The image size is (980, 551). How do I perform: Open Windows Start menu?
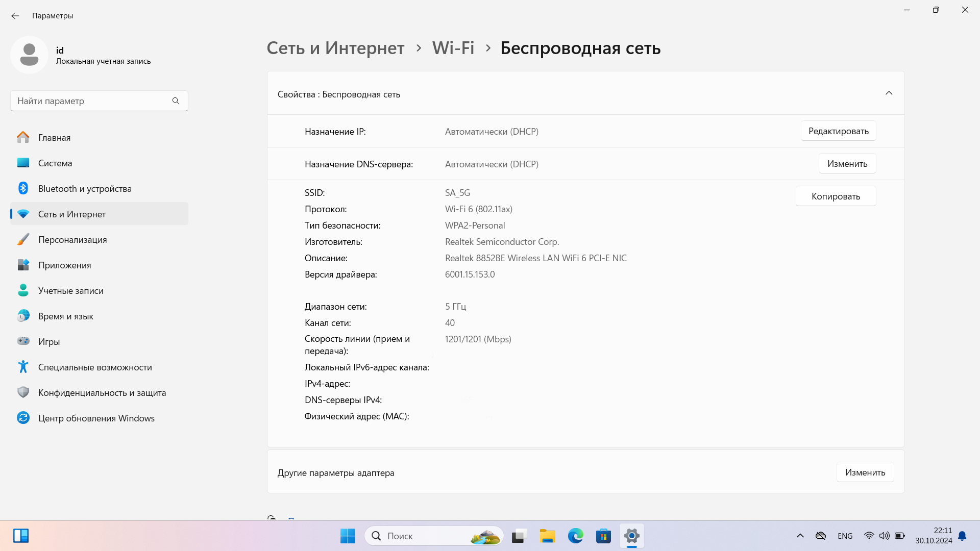coord(348,536)
